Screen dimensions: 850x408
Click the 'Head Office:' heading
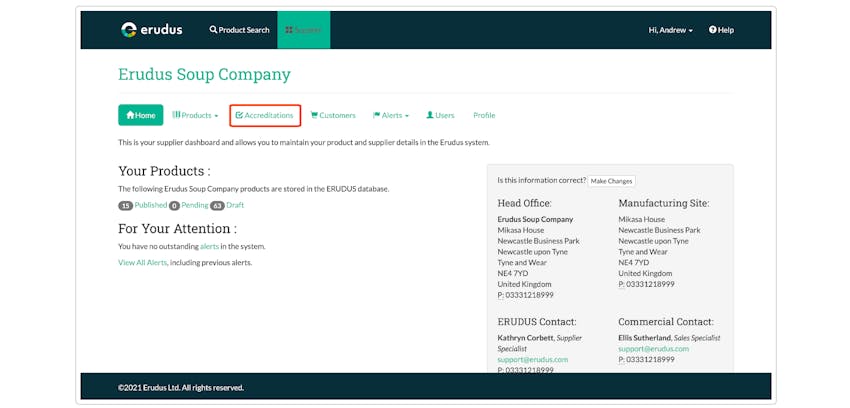(524, 203)
